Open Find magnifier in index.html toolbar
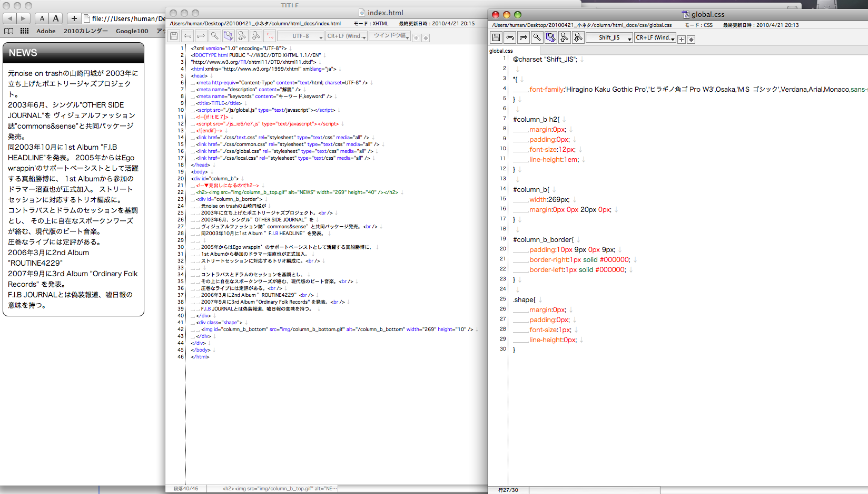This screenshot has height=494, width=868. coord(215,36)
